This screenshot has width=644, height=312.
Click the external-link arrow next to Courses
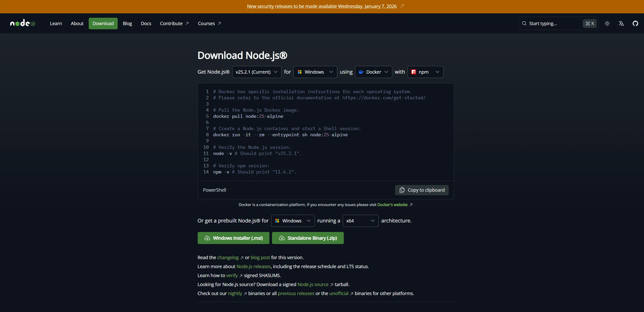(x=219, y=23)
